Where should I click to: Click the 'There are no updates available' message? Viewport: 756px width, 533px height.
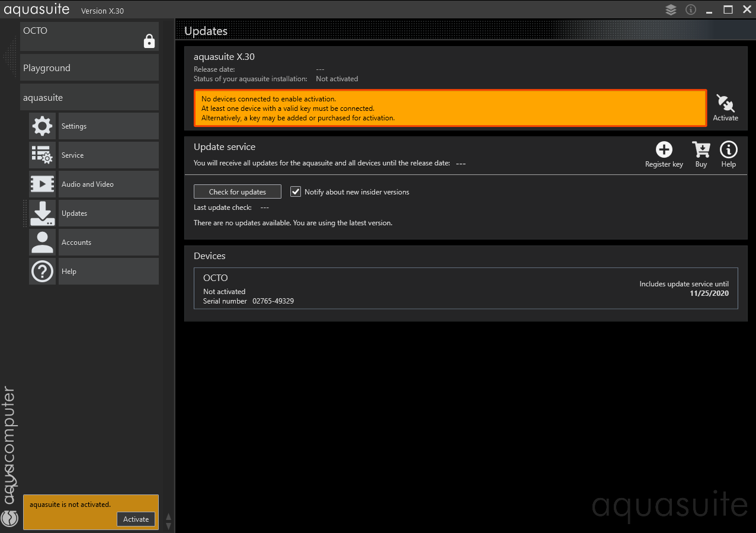click(293, 223)
